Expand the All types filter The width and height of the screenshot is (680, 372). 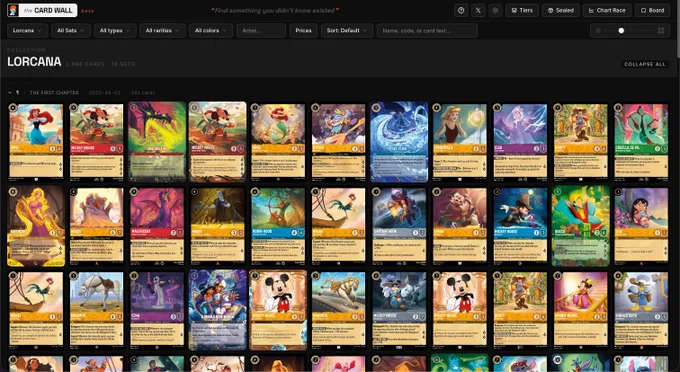click(115, 31)
